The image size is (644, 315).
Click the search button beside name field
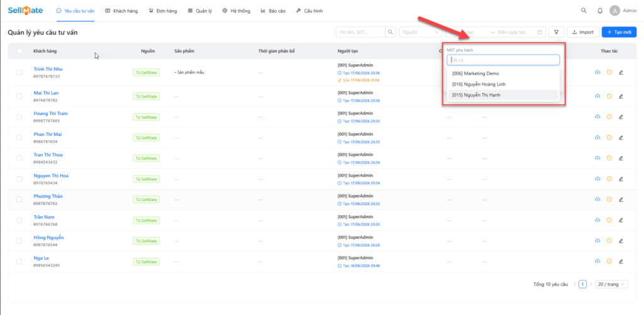(x=391, y=32)
